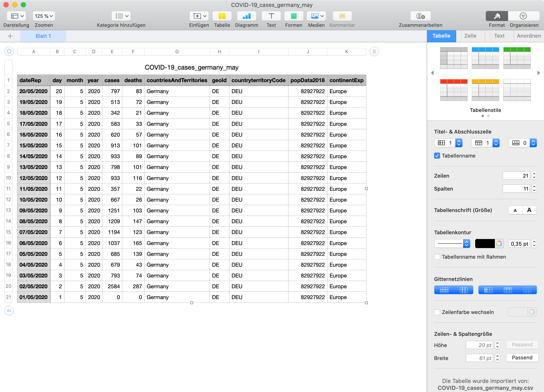Select the green table style thumbnail
Viewport: 544px width, 392px height.
pyautogui.click(x=517, y=58)
